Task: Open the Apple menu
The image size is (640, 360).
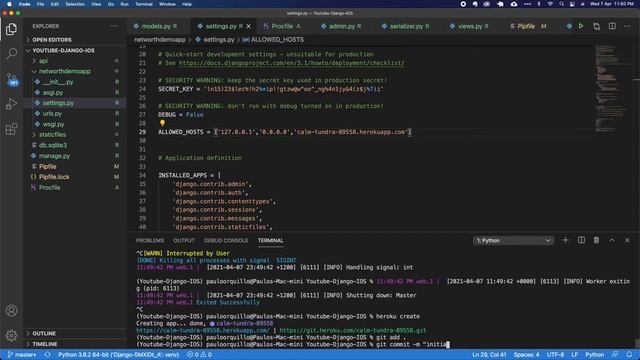Action: coord(9,4)
